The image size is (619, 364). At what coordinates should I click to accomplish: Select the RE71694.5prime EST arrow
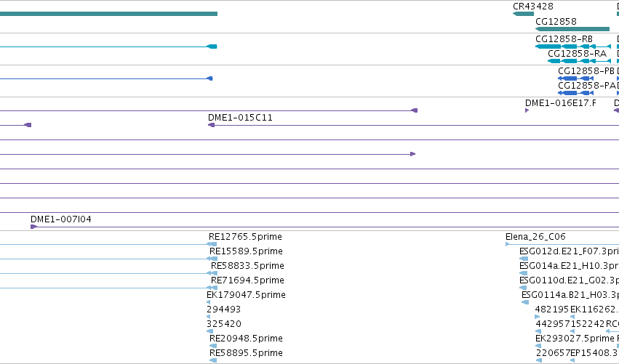click(x=212, y=288)
